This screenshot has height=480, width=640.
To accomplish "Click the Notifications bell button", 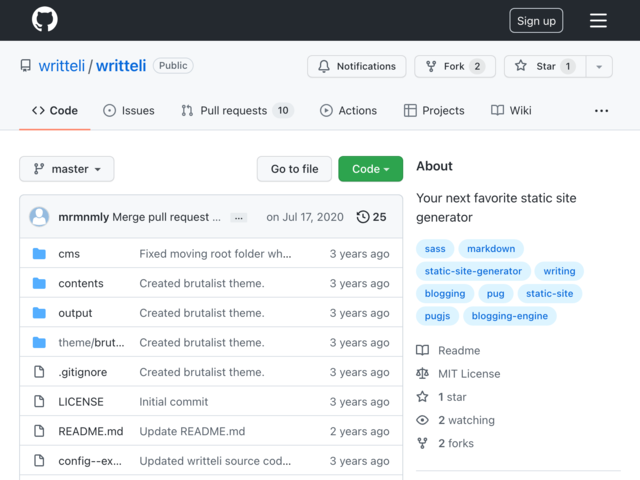I will coord(357,66).
